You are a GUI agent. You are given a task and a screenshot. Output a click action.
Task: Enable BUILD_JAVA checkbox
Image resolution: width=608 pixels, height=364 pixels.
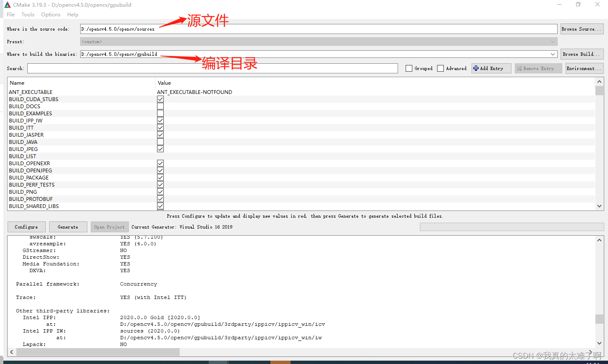160,142
